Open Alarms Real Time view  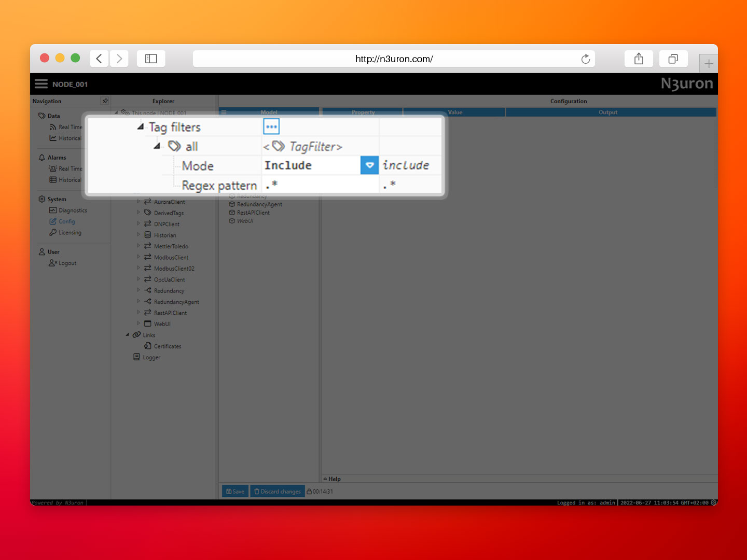point(70,169)
